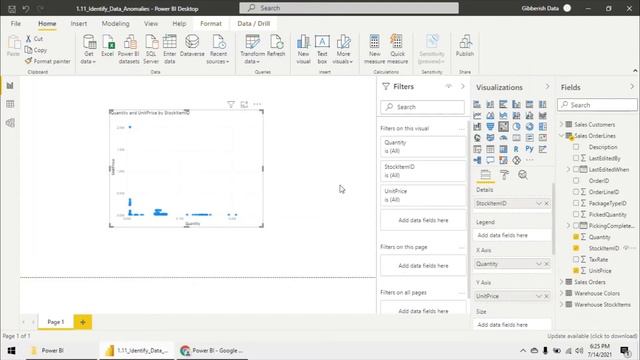The image size is (640, 360).
Task: Click in the Fields pane search box
Action: [597, 105]
